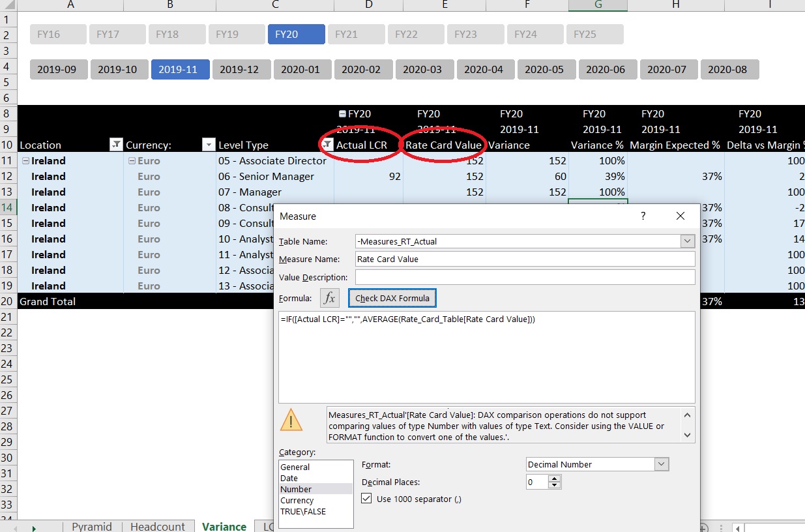805x532 pixels.
Task: Select FY21 slicer button
Action: point(356,35)
